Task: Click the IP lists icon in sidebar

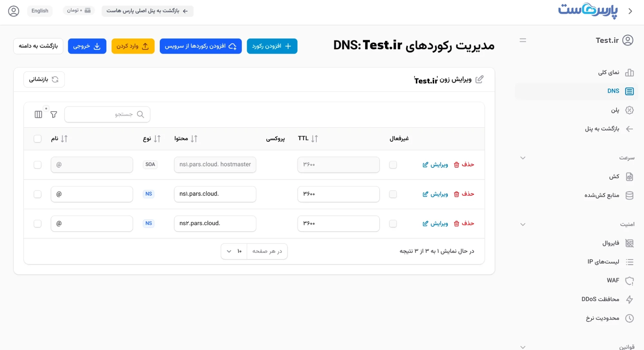Action: coord(629,262)
